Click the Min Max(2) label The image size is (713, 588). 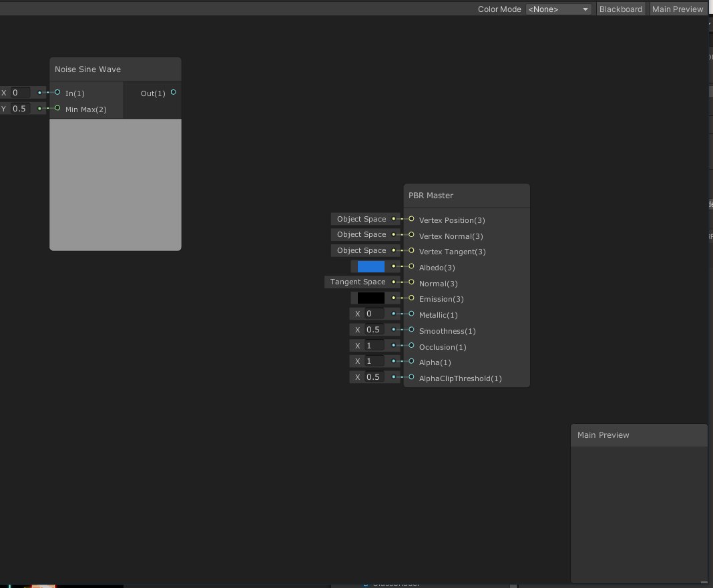pyautogui.click(x=86, y=109)
